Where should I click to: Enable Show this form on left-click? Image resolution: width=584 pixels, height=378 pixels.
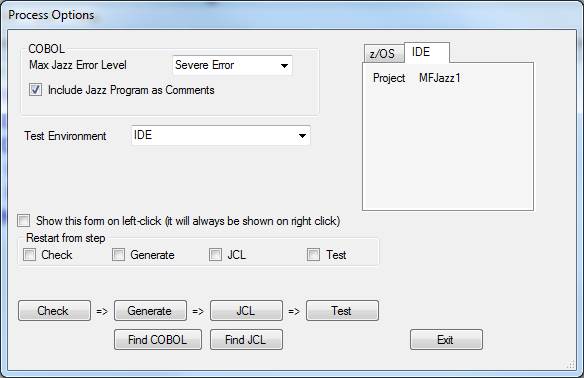tap(23, 220)
